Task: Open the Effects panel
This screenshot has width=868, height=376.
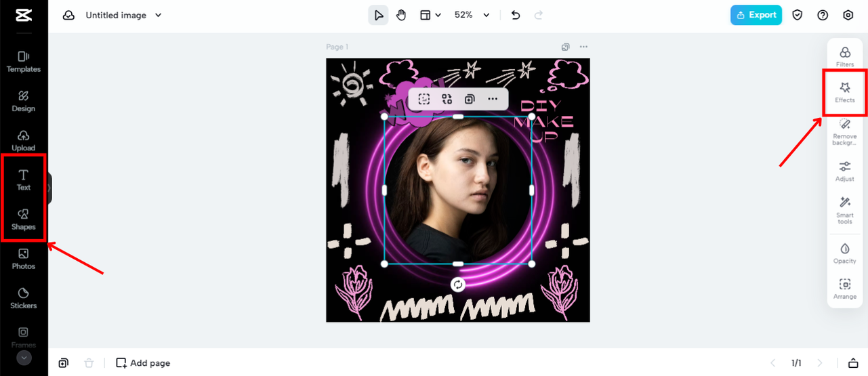Action: pos(845,93)
